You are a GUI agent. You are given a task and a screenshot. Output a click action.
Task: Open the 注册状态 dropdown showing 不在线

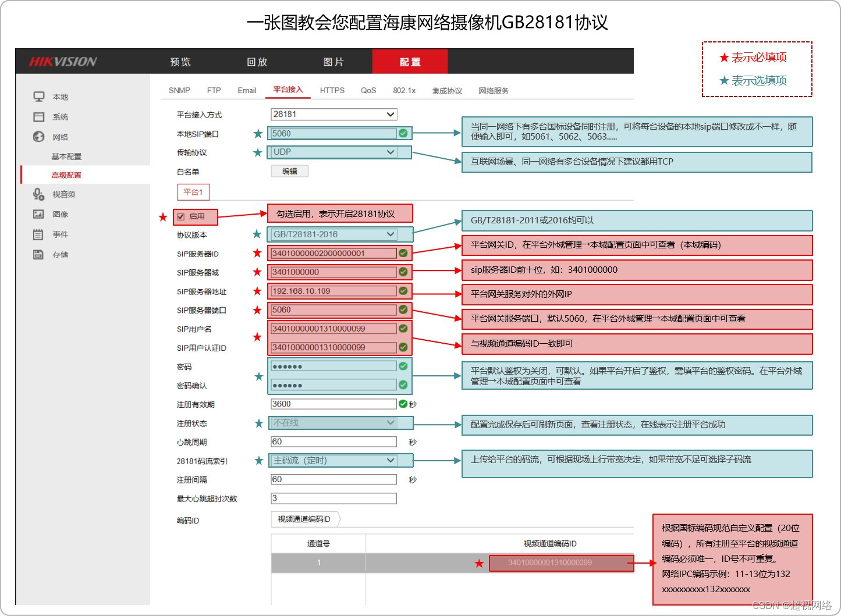point(333,423)
